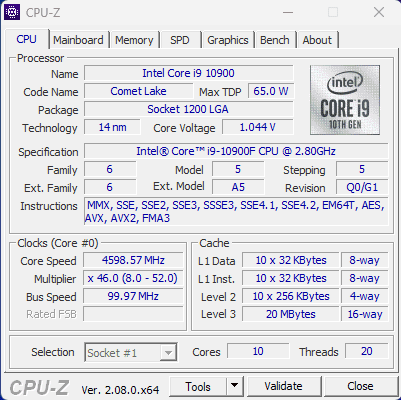
Task: Click the Specification field i9-10900F CPU @ 2.80GHz
Action: [236, 151]
